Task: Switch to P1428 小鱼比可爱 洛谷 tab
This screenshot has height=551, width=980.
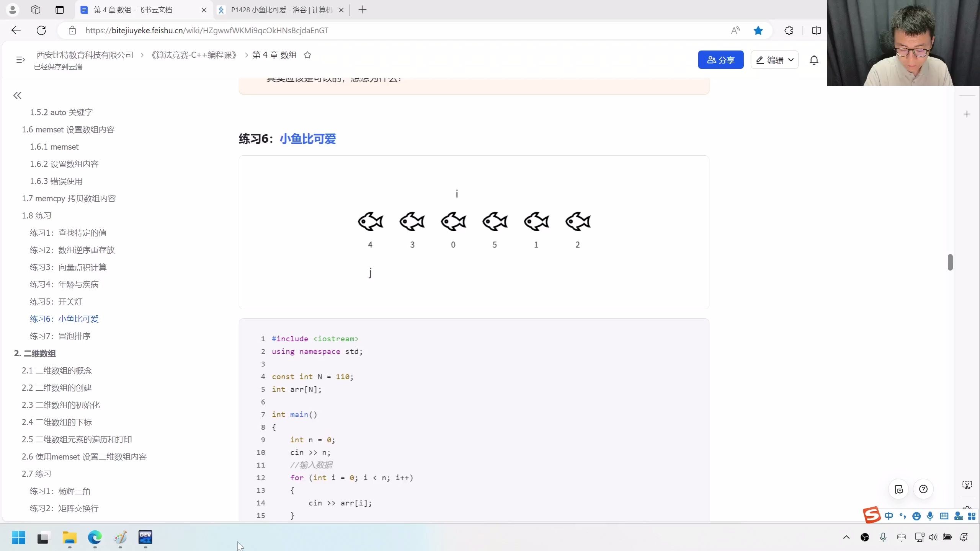Action: (x=281, y=10)
